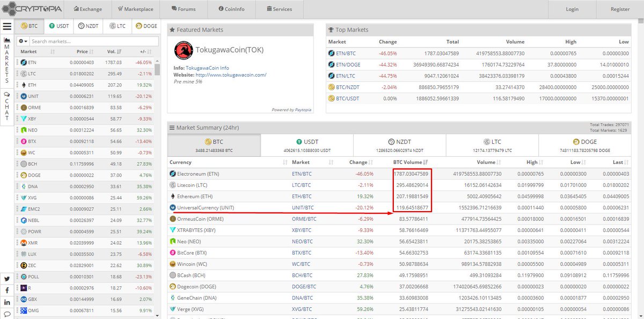
Task: Select DOGE tab in Market Summary
Action: click(584, 145)
